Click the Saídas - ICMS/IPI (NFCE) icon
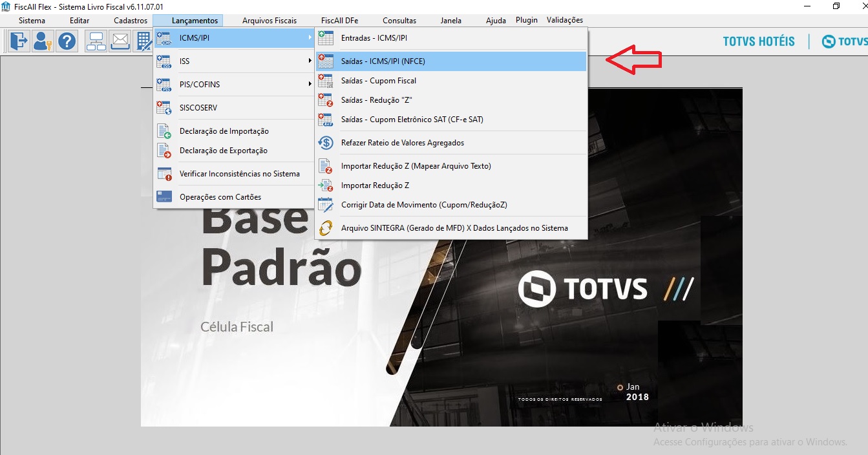 pyautogui.click(x=326, y=61)
